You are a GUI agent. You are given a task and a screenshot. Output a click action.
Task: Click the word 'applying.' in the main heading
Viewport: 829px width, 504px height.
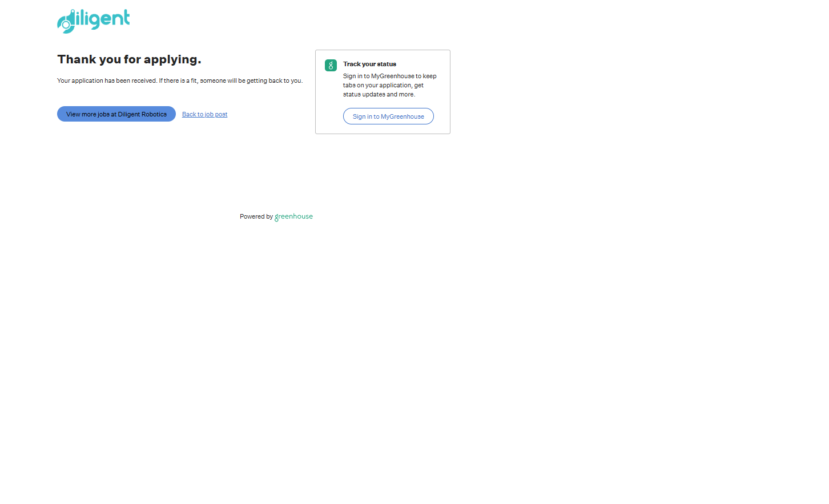[172, 60]
